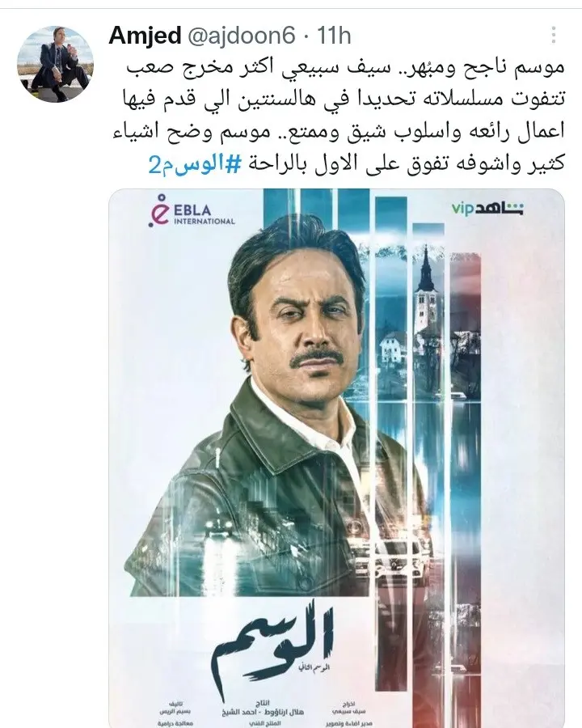Click the انتاج production credits on the poster
This screenshot has width=582, height=728.
263,708
